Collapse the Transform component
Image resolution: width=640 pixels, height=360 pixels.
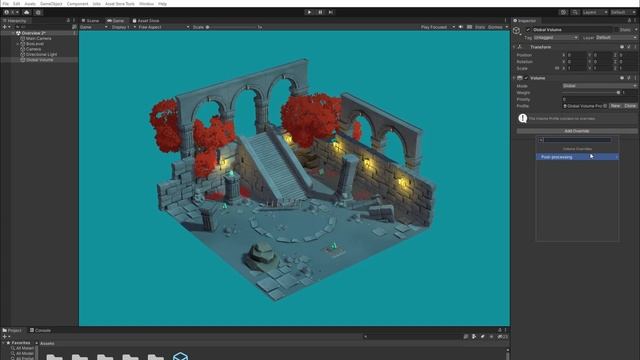[514, 47]
